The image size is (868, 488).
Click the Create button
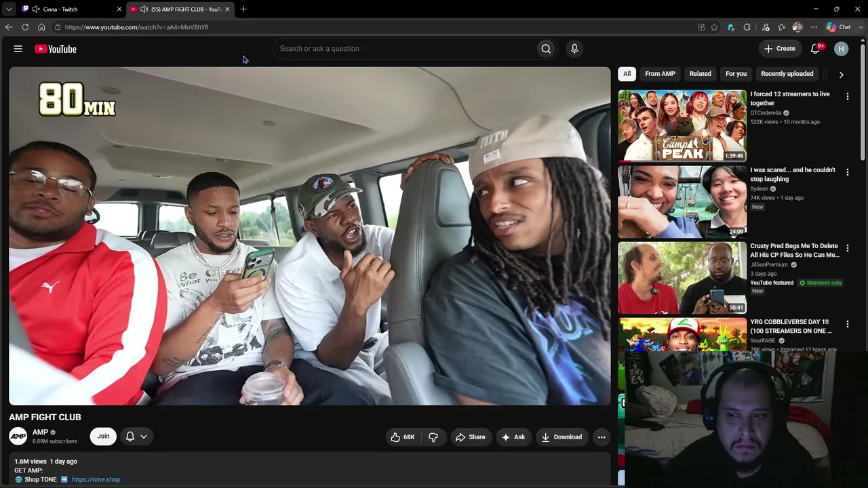(x=779, y=49)
